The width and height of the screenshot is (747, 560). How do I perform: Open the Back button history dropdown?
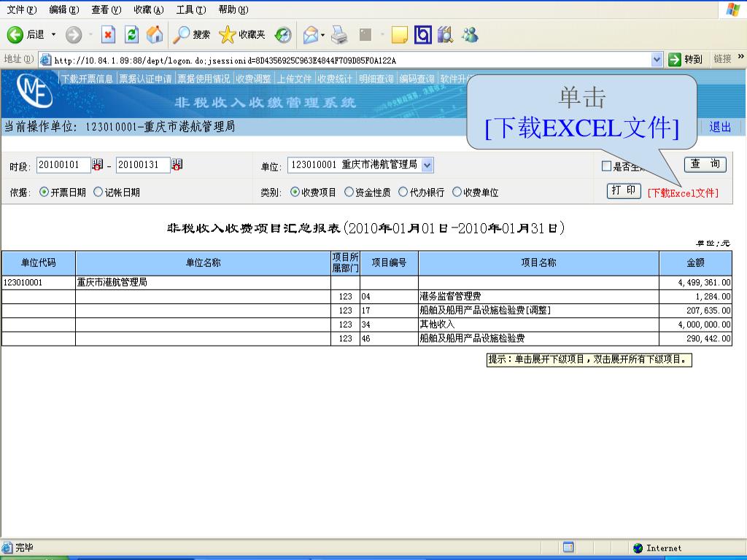click(53, 34)
